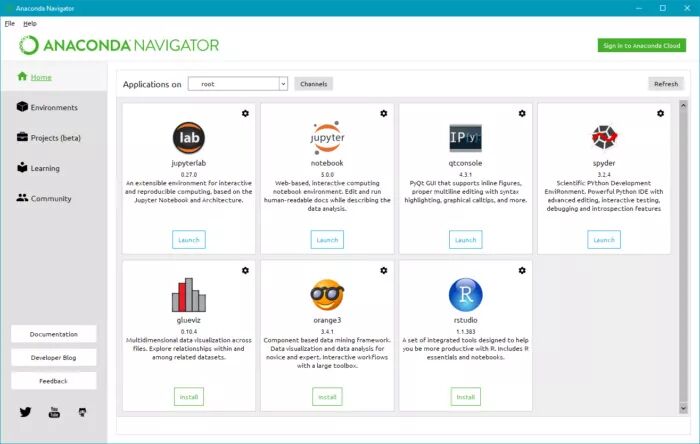Click the scrollbar down arrow

pyautogui.click(x=683, y=408)
